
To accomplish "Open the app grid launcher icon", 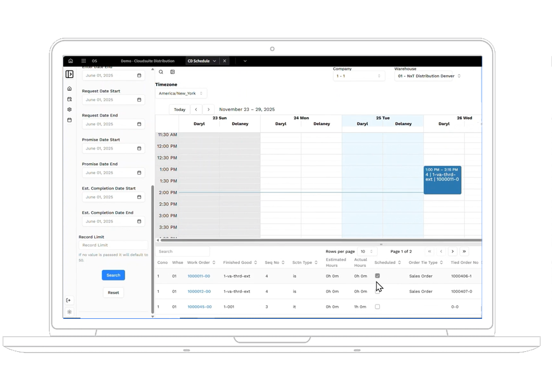I will click(x=84, y=61).
